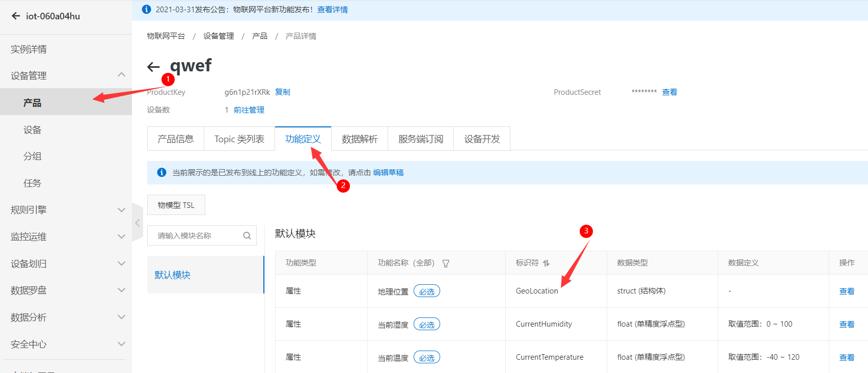This screenshot has width=868, height=373.
Task: Expand 数据分析 menu section
Action: point(121,317)
